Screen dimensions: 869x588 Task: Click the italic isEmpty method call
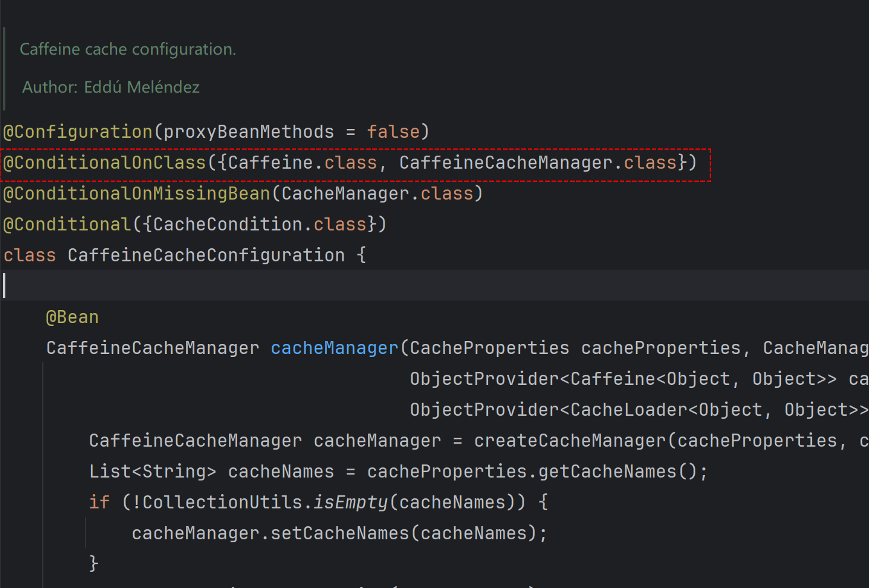(x=350, y=502)
